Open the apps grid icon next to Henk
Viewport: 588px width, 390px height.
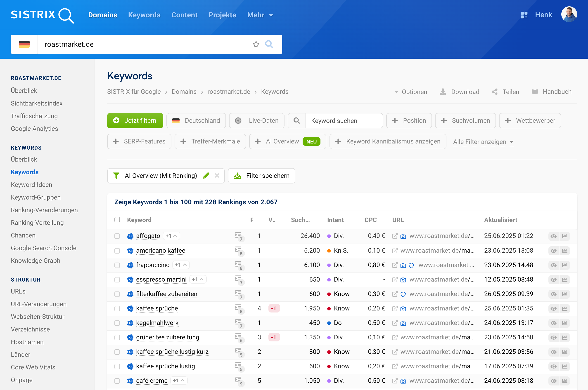tap(524, 15)
